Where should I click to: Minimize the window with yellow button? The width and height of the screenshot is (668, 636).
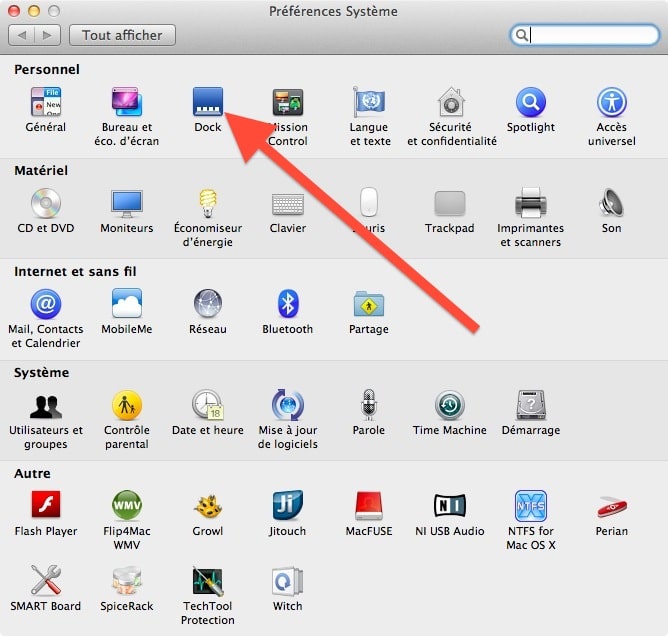tap(34, 11)
